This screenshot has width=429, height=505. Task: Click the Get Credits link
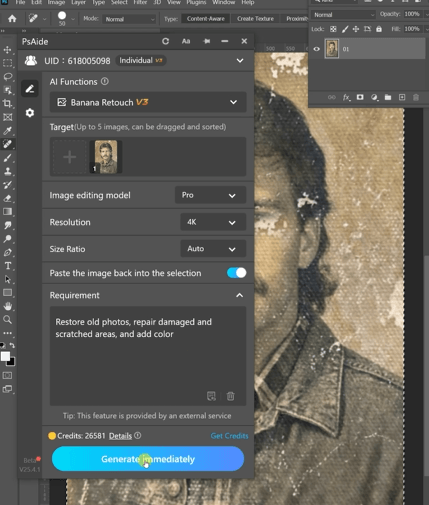[229, 436]
